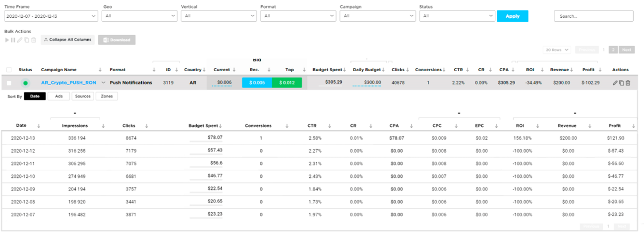Image resolution: width=644 pixels, height=234 pixels.
Task: Click the bulk copy icon
Action: coord(27,40)
